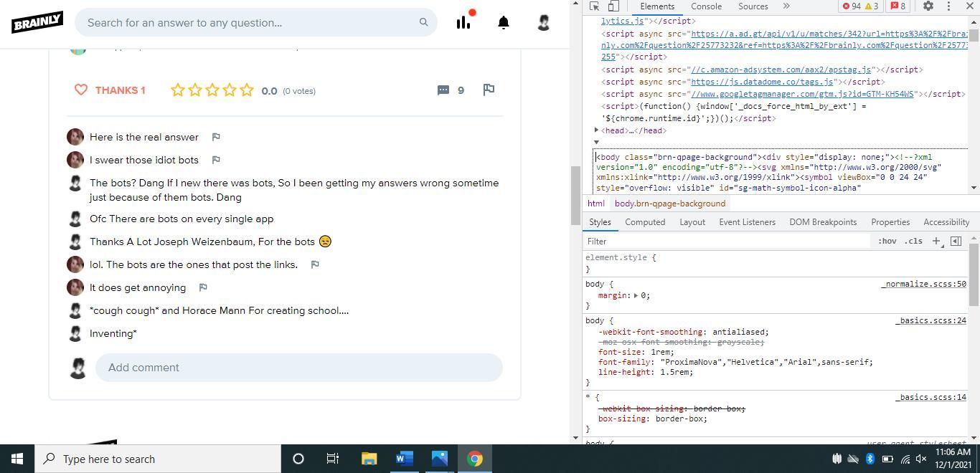Focus the Styles Filter field
This screenshot has width=980, height=473.
(727, 242)
